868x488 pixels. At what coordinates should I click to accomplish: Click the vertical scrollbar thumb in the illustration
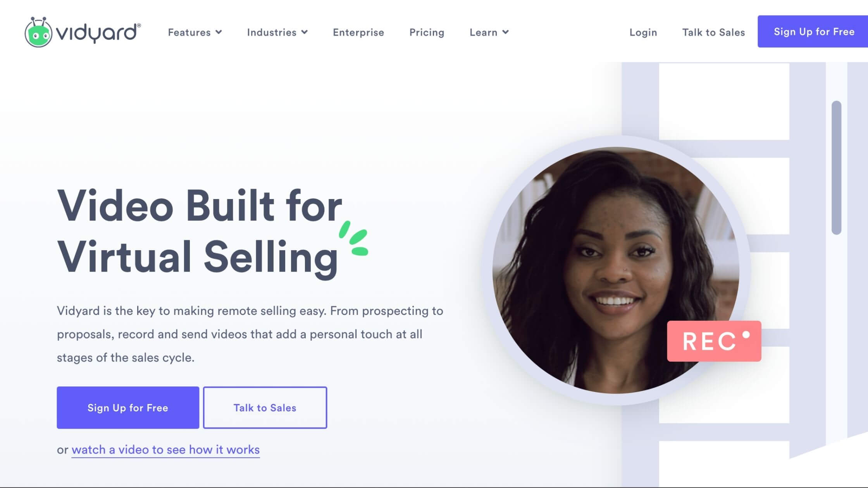click(x=836, y=167)
